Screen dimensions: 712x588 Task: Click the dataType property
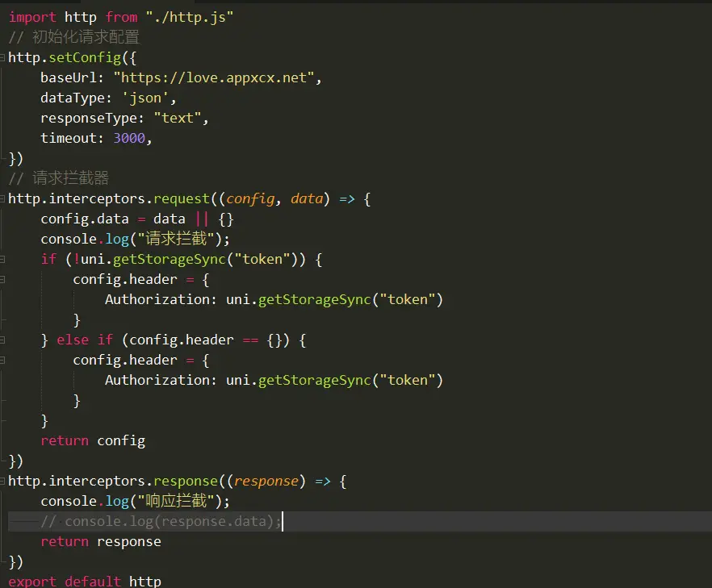[x=73, y=98]
